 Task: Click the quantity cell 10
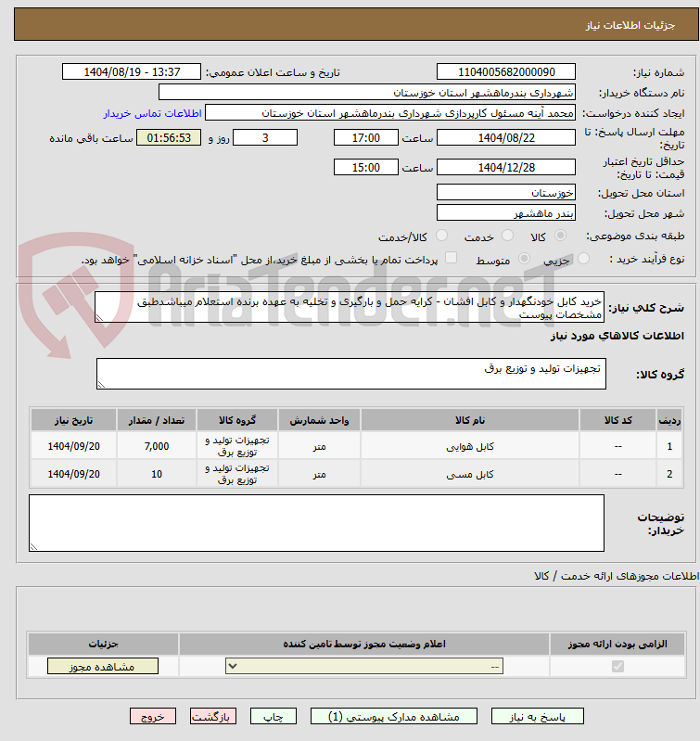(157, 474)
